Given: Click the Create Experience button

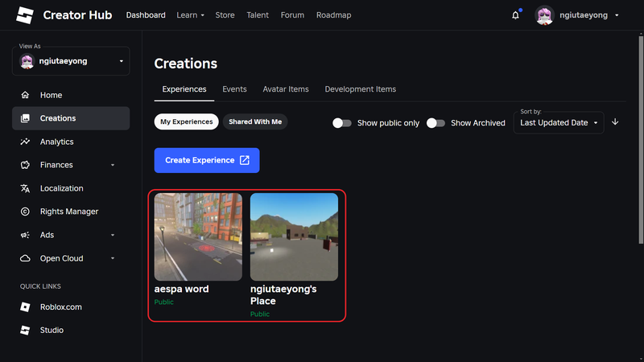Looking at the screenshot, I should [207, 160].
